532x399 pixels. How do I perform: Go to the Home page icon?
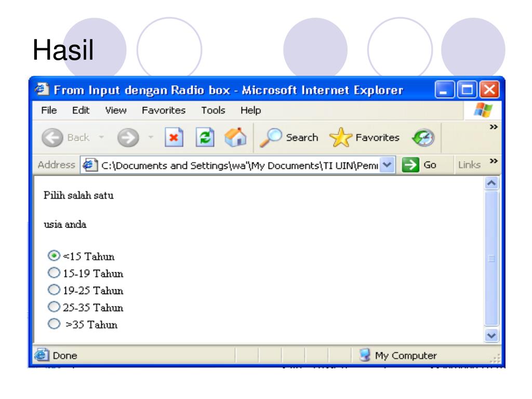235,137
